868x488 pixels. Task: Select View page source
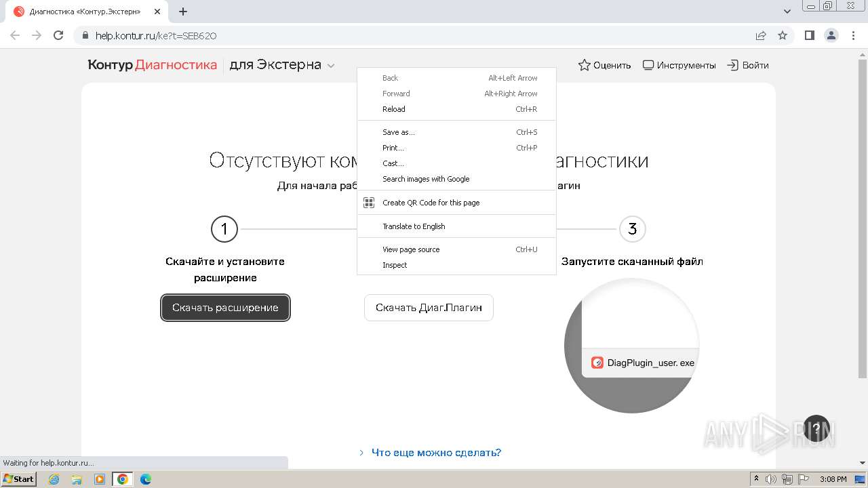(x=456, y=249)
